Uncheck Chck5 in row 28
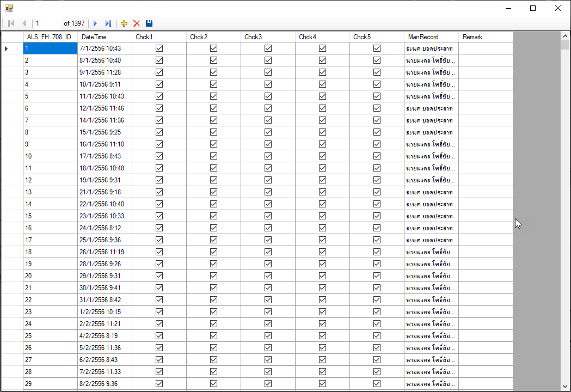Screen dimensions: 571x392 [x=377, y=372]
